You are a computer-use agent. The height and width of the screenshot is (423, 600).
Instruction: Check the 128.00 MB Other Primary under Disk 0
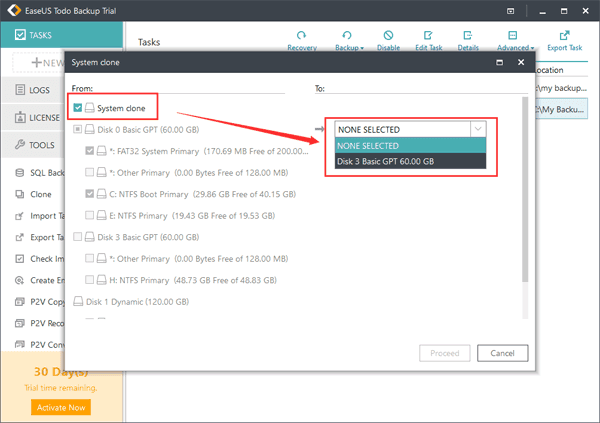coord(90,172)
